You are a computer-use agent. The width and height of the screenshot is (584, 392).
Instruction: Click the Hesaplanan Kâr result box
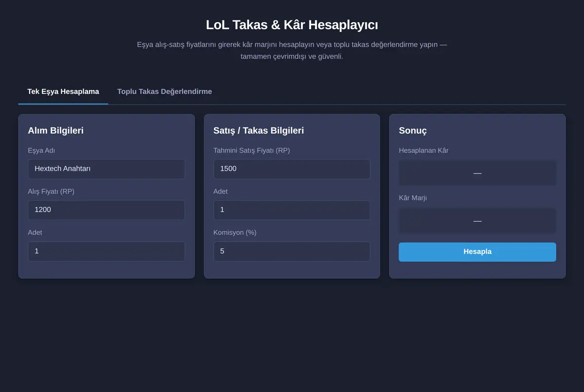tap(477, 173)
